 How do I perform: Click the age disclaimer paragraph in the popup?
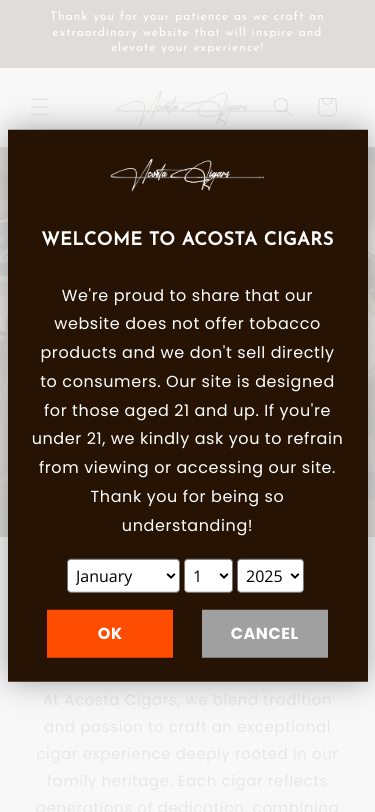point(188,410)
